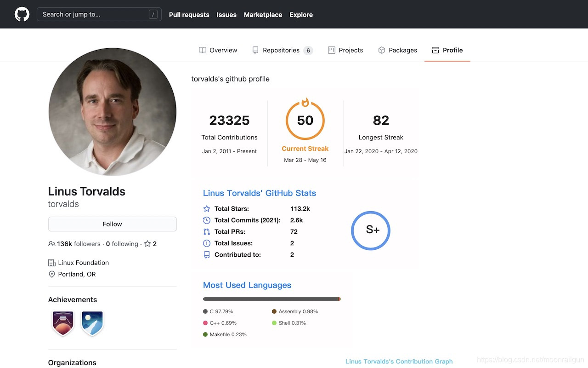Open the Most Used Languages heading
The width and height of the screenshot is (588, 368).
pyautogui.click(x=247, y=285)
